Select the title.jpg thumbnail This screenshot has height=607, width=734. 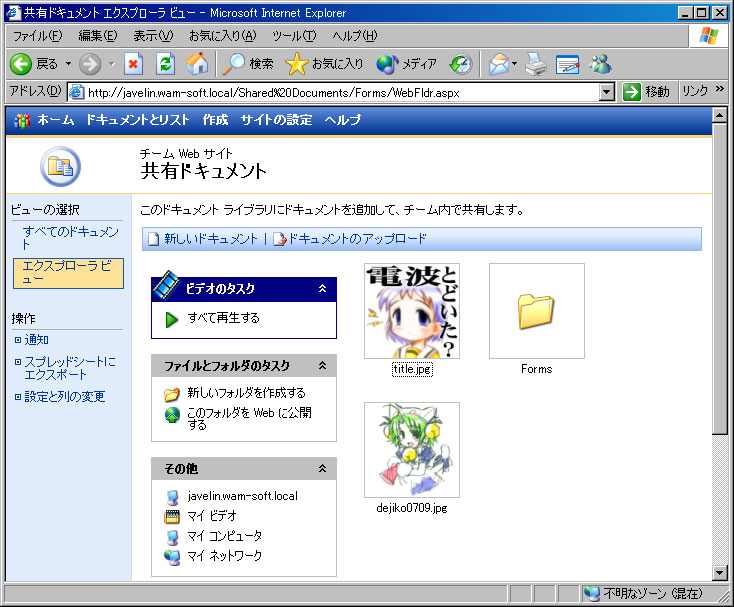click(412, 311)
